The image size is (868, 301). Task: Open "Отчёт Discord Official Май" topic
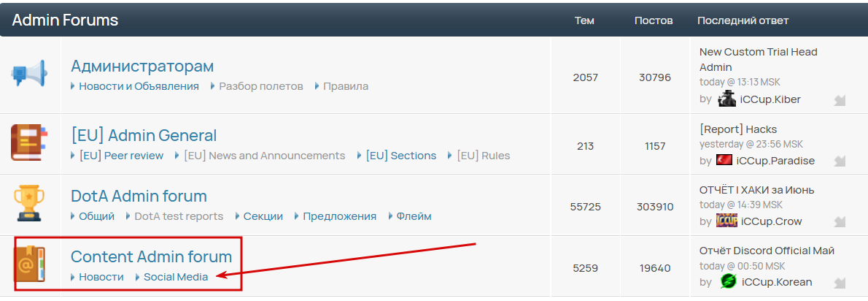click(x=767, y=251)
